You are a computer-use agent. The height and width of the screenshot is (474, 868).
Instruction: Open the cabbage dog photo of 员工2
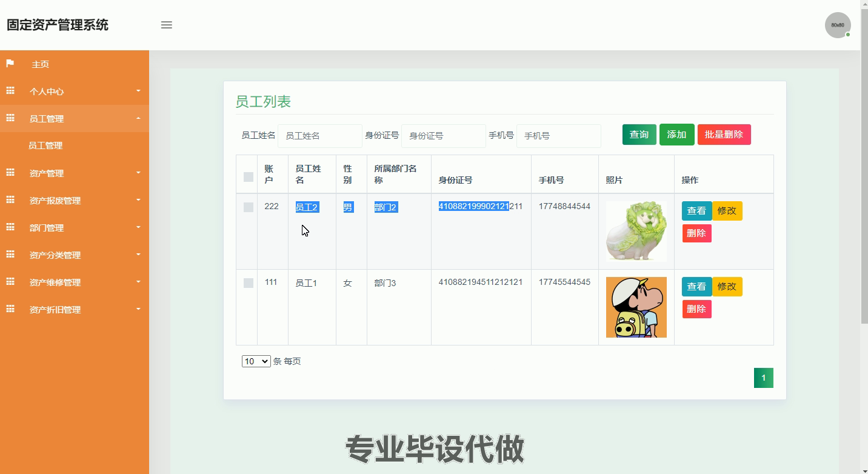[636, 232]
